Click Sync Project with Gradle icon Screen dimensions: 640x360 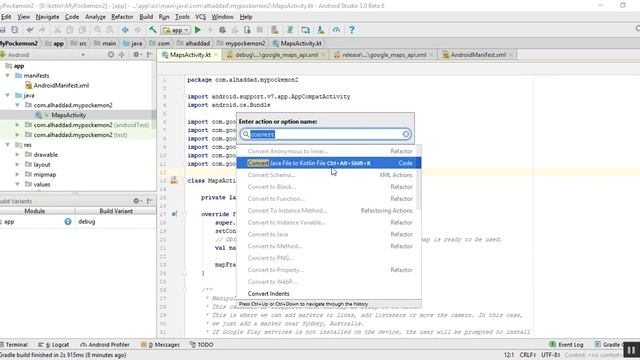point(290,30)
